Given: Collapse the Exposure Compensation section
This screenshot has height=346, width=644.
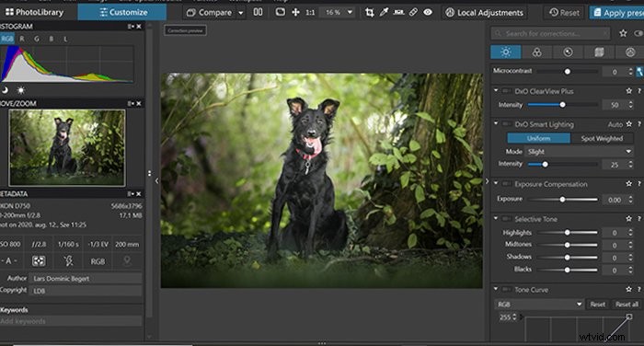Looking at the screenshot, I should [x=496, y=183].
